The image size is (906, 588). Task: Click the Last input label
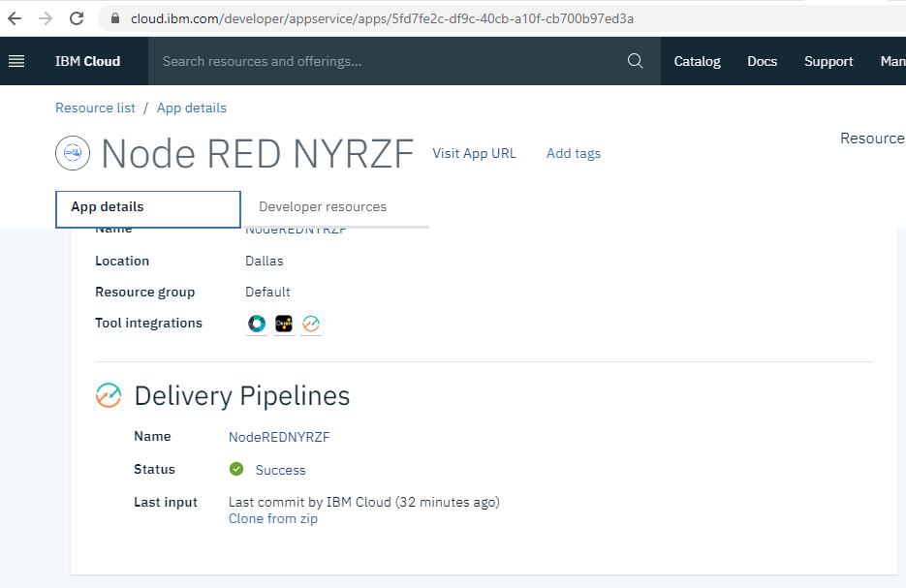166,503
